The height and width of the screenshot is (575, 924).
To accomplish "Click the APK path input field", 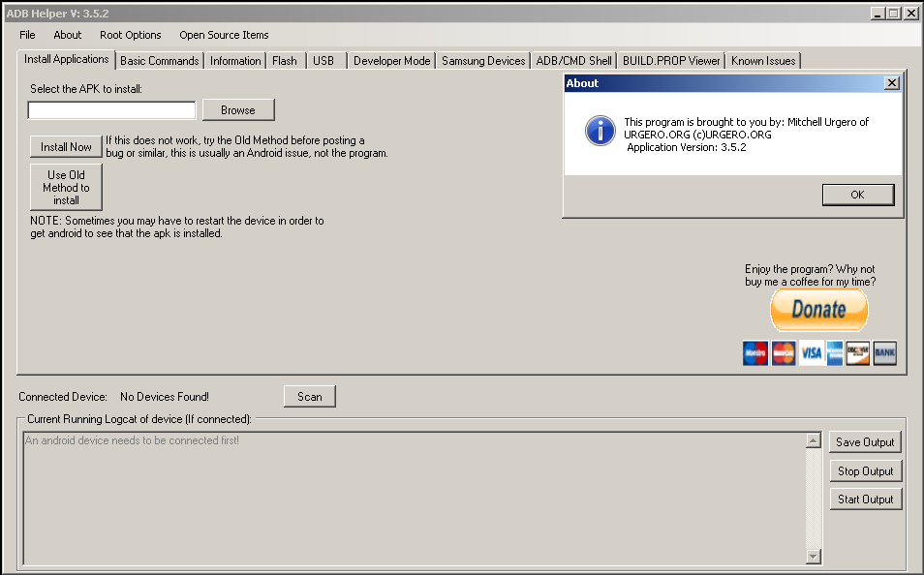I will (x=111, y=110).
